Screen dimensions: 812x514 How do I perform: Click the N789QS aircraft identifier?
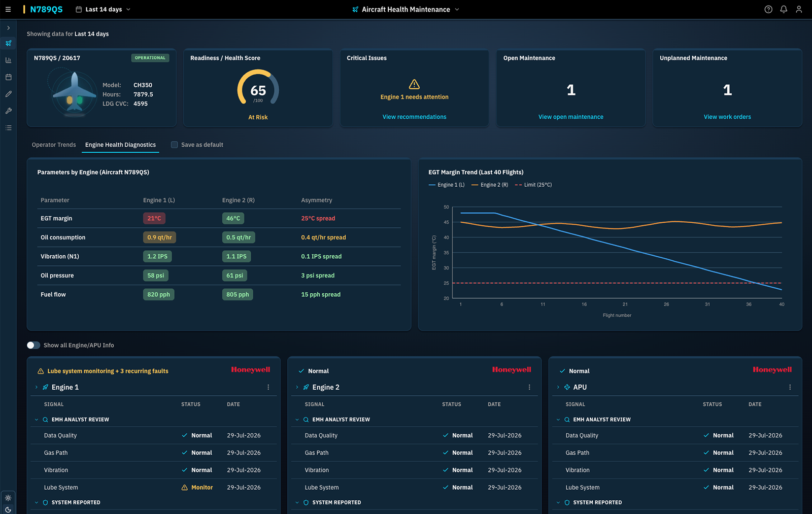coord(46,9)
